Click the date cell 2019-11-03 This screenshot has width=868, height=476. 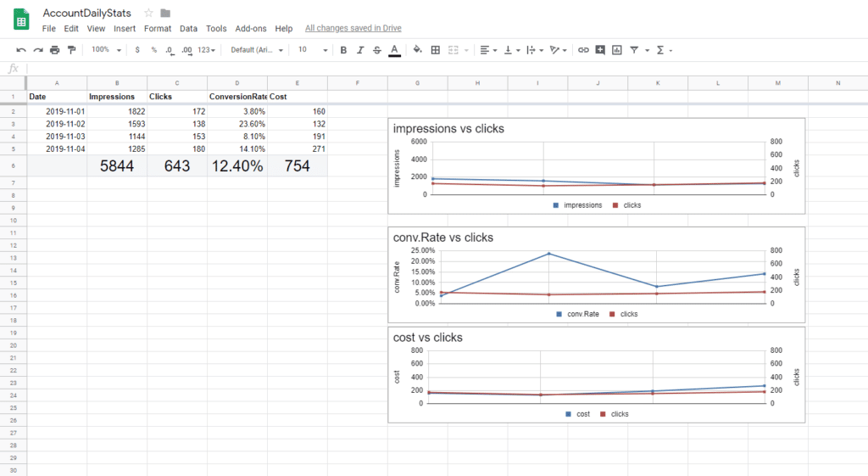click(x=57, y=137)
